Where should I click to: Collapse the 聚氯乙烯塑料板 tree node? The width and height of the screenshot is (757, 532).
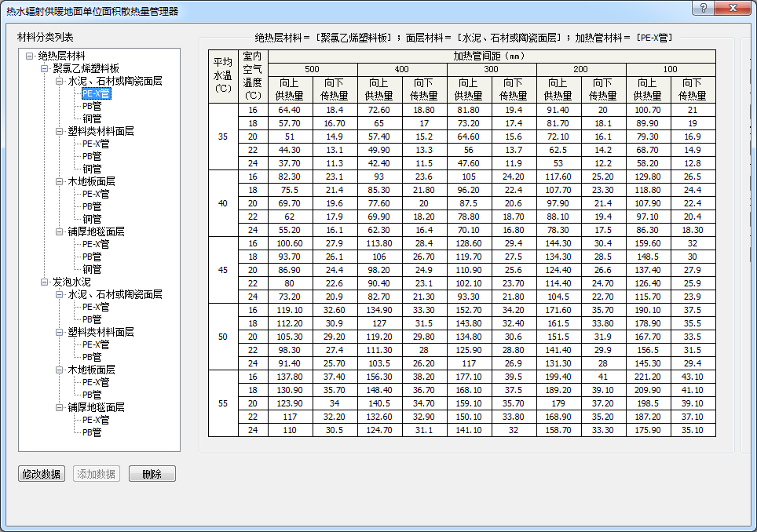coord(45,68)
